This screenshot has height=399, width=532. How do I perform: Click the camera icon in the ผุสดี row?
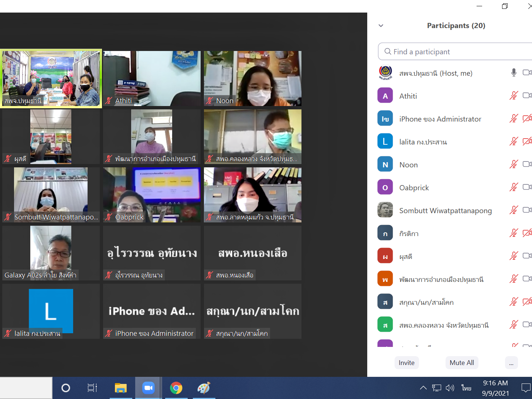(527, 256)
